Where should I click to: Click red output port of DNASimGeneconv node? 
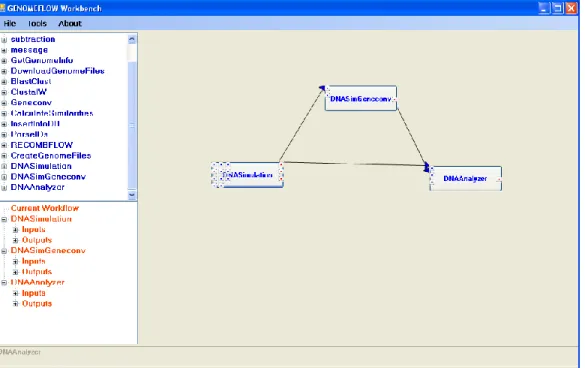[x=395, y=100]
